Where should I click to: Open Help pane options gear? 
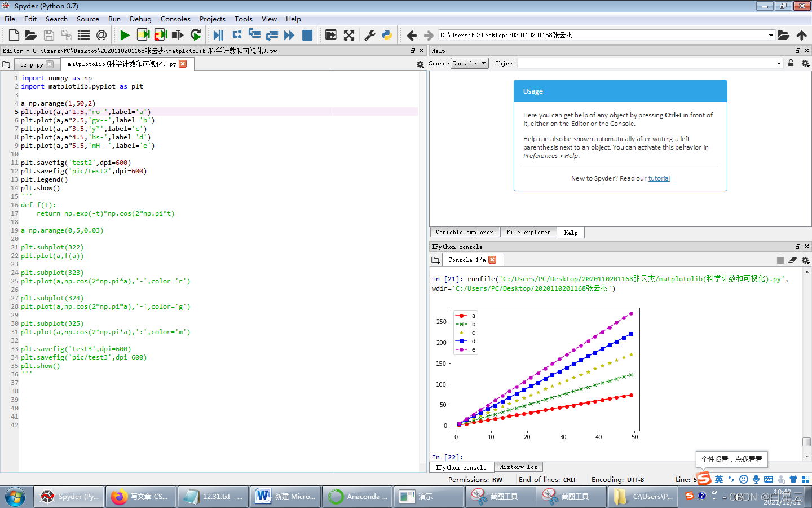tap(805, 63)
